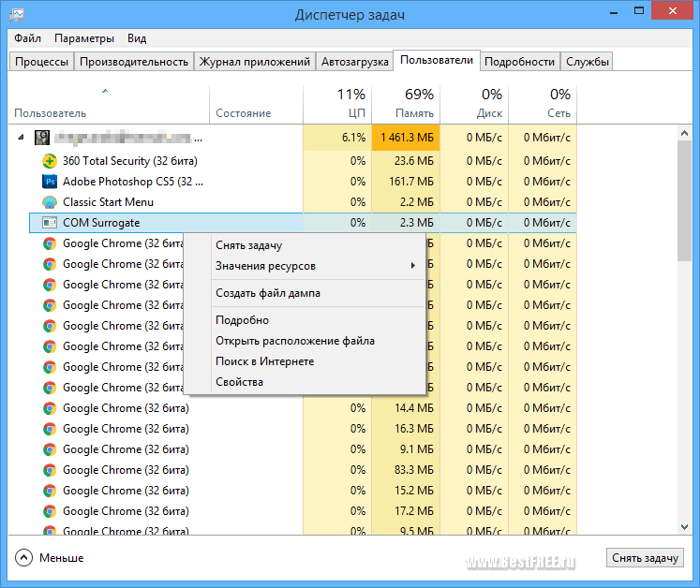
Task: Open the Вид menu
Action: [137, 38]
